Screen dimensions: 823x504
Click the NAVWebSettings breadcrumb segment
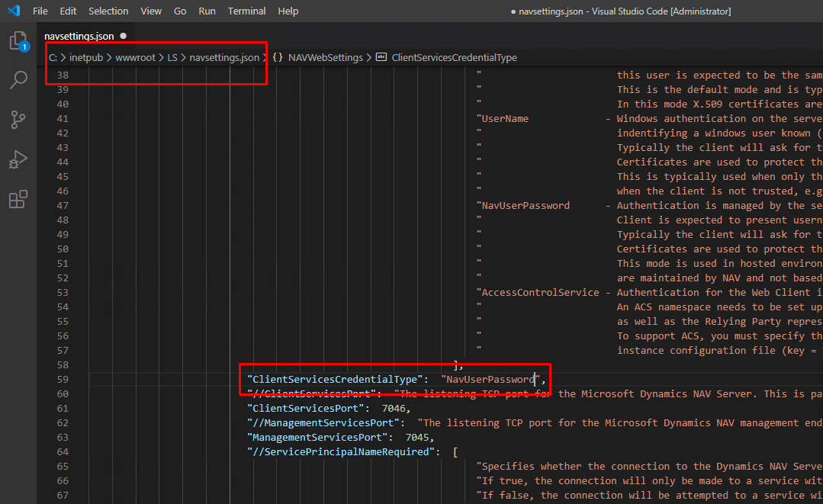[x=326, y=58]
